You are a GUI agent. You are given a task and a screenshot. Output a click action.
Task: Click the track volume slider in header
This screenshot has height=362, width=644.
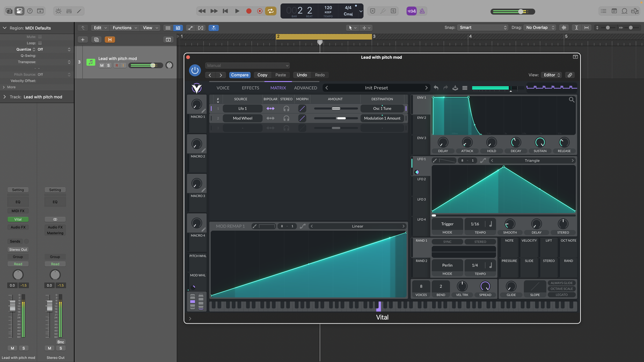tap(145, 65)
